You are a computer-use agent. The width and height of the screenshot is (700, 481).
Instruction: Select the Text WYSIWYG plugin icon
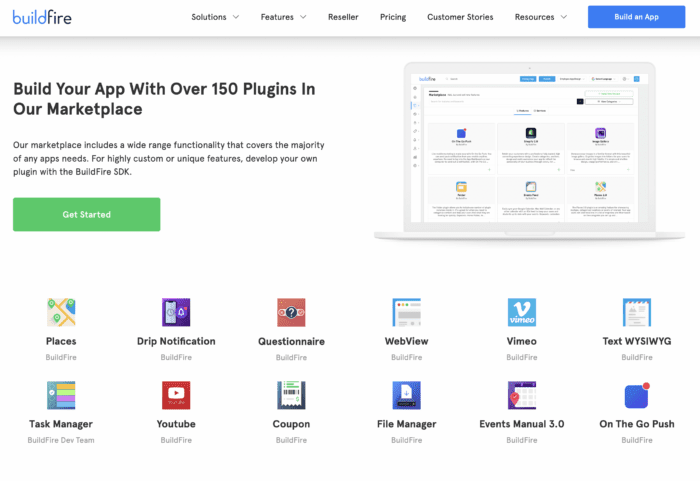pyautogui.click(x=637, y=312)
